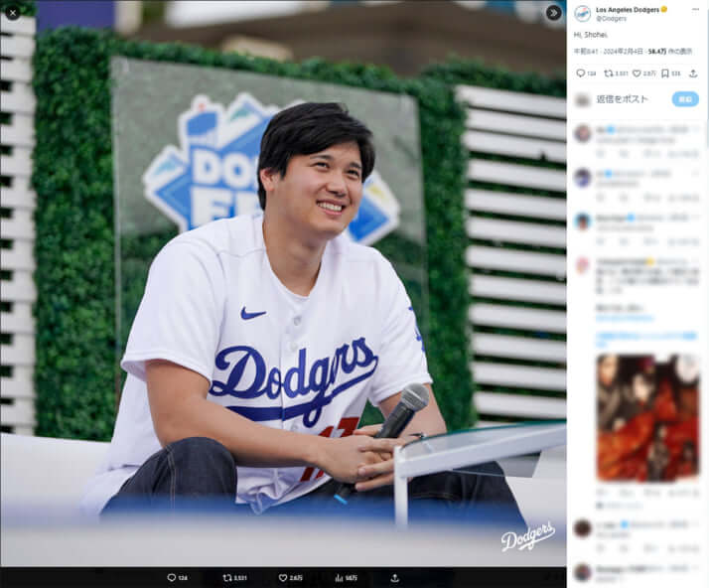Click the 'Hi, Shohei.' post text
The width and height of the screenshot is (709, 588).
(591, 35)
